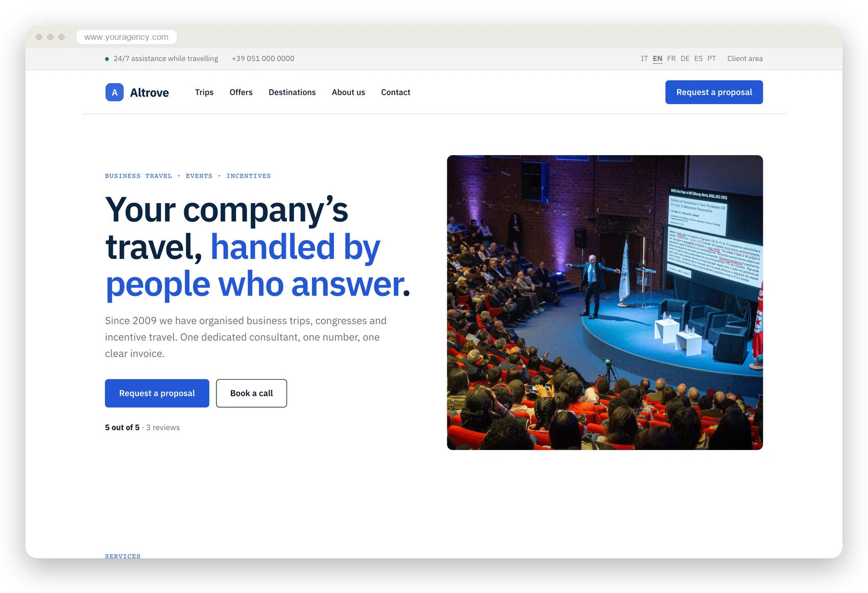Click the conference hall hero photo
The width and height of the screenshot is (868, 593).
[x=605, y=303]
